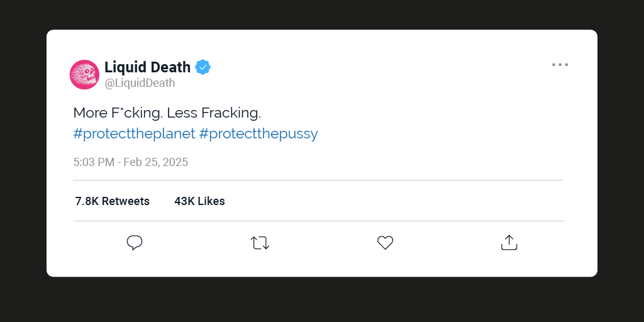The image size is (644, 322).
Task: Click the "More F*cking." sentence
Action: tap(118, 113)
